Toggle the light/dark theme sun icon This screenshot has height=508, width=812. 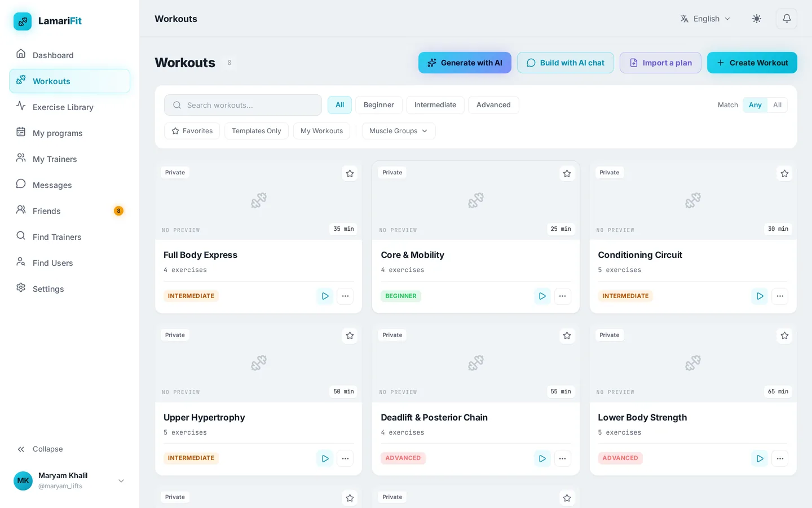pyautogui.click(x=757, y=19)
